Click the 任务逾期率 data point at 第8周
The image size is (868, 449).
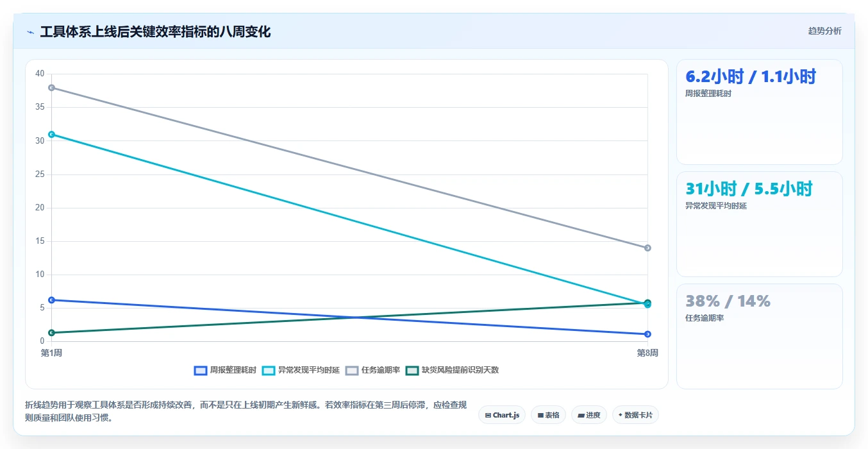click(x=647, y=248)
